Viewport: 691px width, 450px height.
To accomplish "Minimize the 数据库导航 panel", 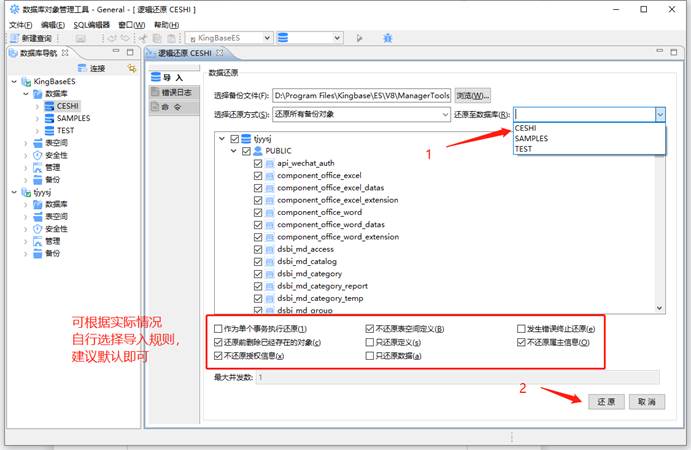I will click(116, 52).
